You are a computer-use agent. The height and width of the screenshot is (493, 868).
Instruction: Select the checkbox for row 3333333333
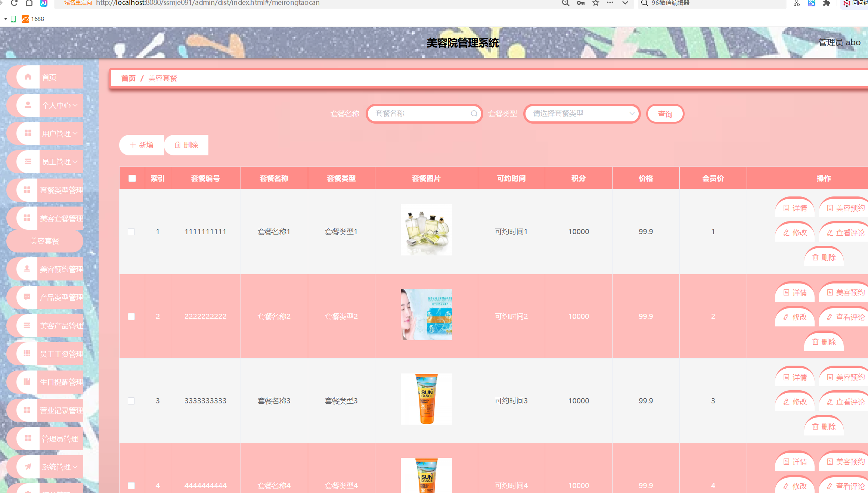point(131,401)
